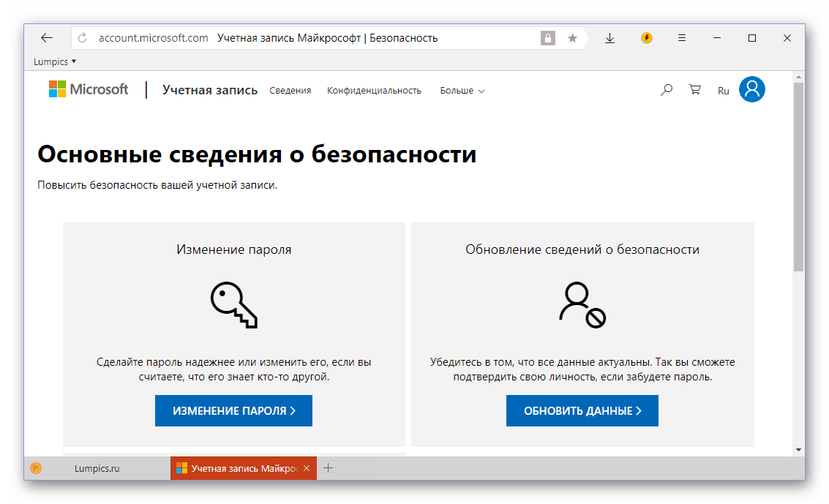Click the yellow lightning Turbo icon
This screenshot has width=829, height=504.
tap(646, 38)
